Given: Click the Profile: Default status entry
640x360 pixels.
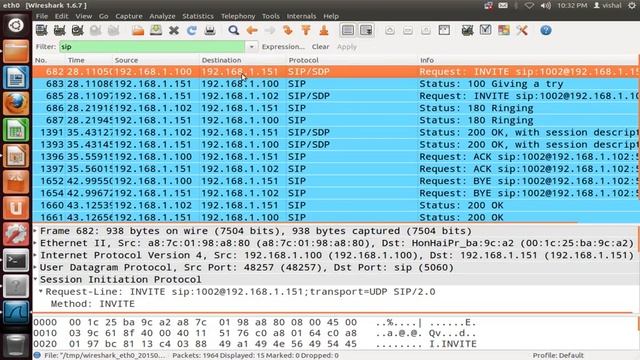Looking at the screenshot, I should [x=558, y=356].
